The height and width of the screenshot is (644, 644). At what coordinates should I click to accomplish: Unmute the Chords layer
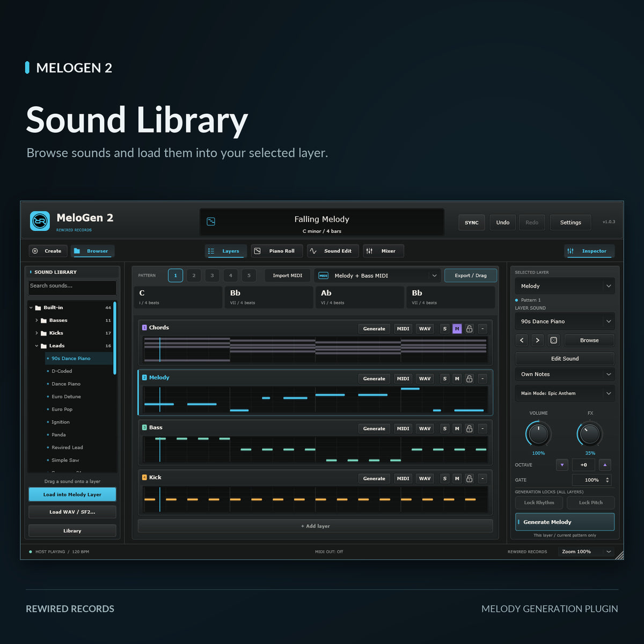click(x=457, y=328)
